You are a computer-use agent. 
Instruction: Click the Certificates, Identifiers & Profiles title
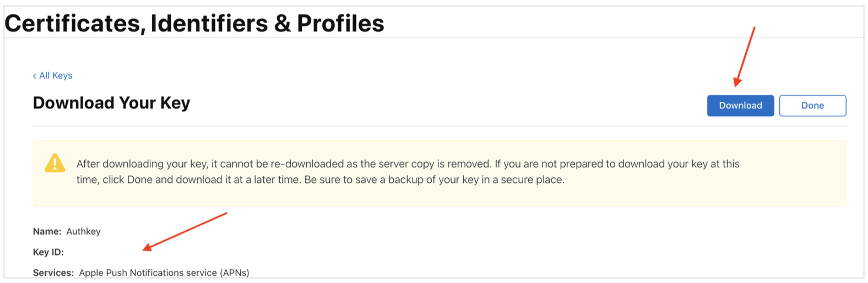[194, 24]
